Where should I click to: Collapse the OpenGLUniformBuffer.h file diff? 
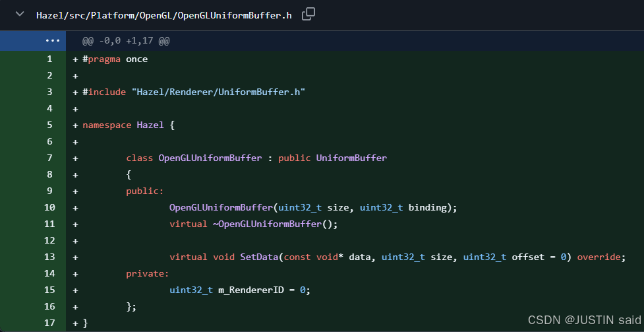tap(20, 15)
